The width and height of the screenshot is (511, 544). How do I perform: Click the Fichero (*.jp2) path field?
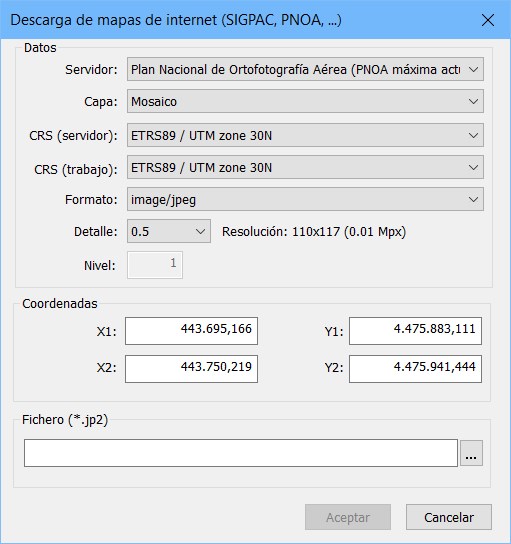pyautogui.click(x=241, y=453)
